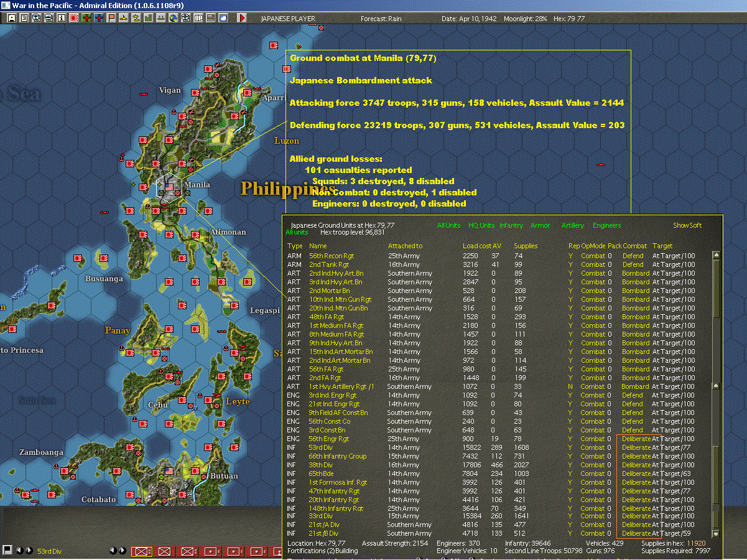Click the Japanese rising sun flag icon
The image size is (747, 560).
pos(74,19)
